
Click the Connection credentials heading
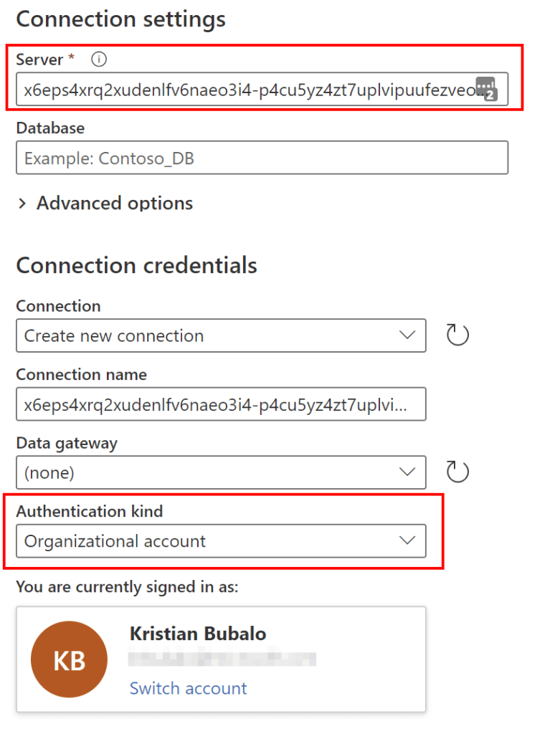point(136,265)
